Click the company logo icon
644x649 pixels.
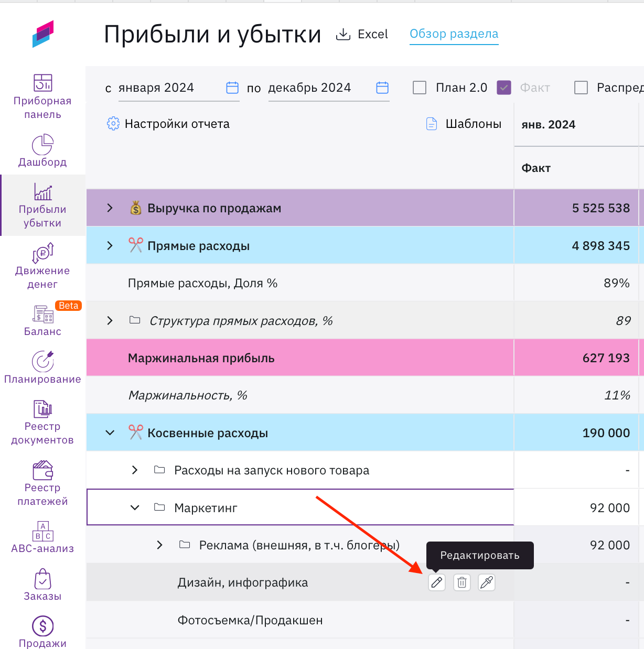[x=43, y=34]
